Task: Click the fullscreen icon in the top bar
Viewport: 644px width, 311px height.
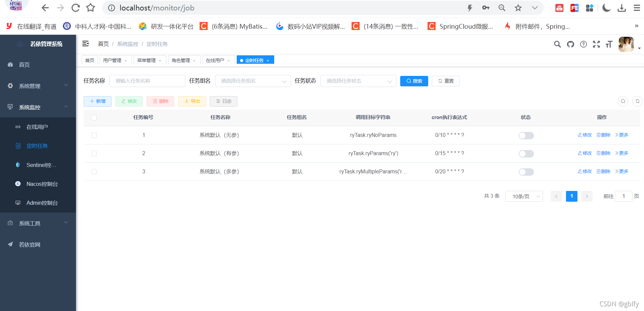Action: 596,44
